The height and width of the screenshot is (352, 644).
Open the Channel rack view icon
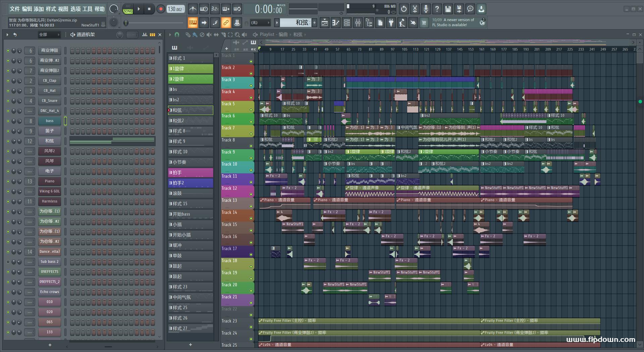[347, 23]
